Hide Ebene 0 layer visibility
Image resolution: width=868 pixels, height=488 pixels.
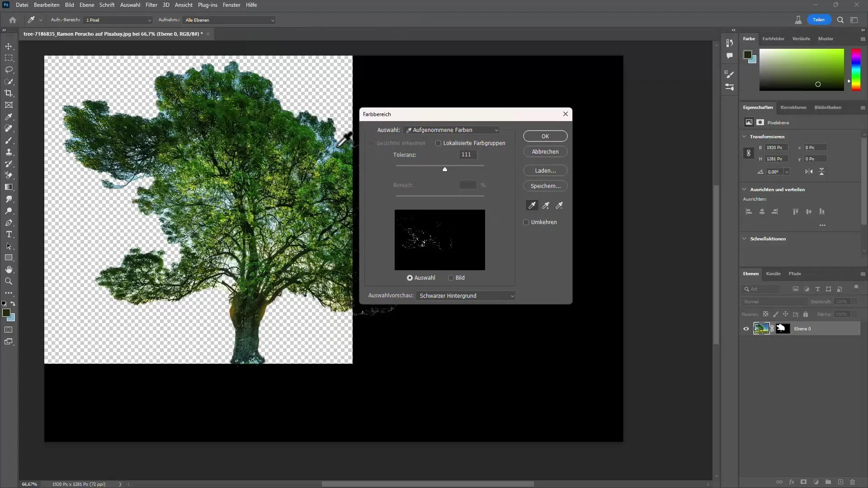(746, 329)
